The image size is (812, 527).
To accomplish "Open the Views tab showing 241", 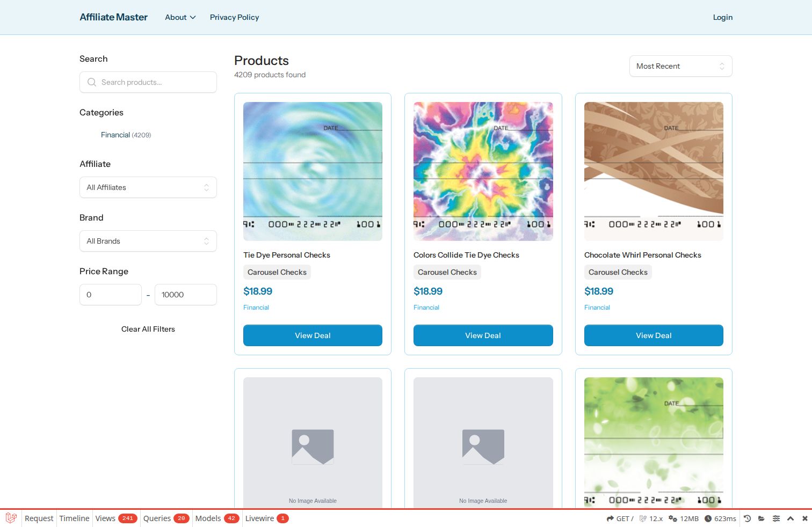I will coord(116,518).
